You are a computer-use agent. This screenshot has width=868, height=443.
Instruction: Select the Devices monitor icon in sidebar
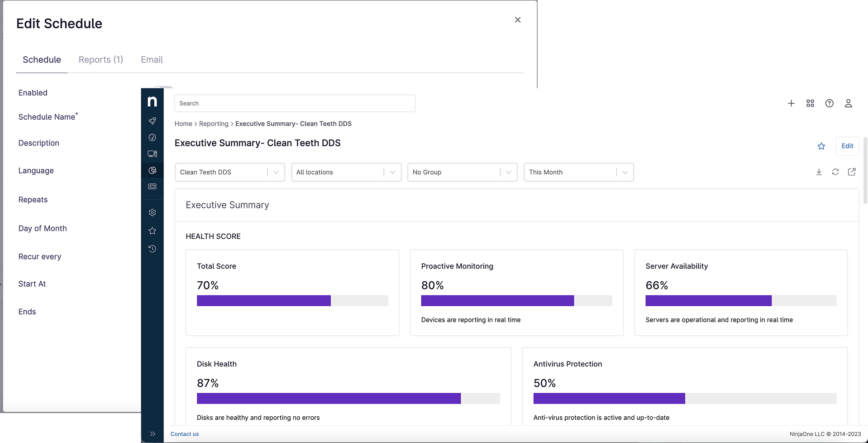point(152,154)
